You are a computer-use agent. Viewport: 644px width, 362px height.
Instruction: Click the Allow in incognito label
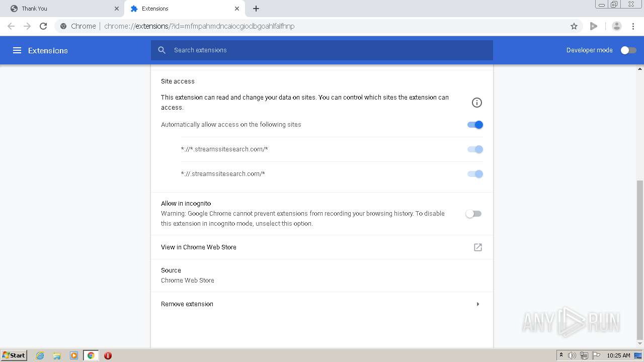click(186, 204)
